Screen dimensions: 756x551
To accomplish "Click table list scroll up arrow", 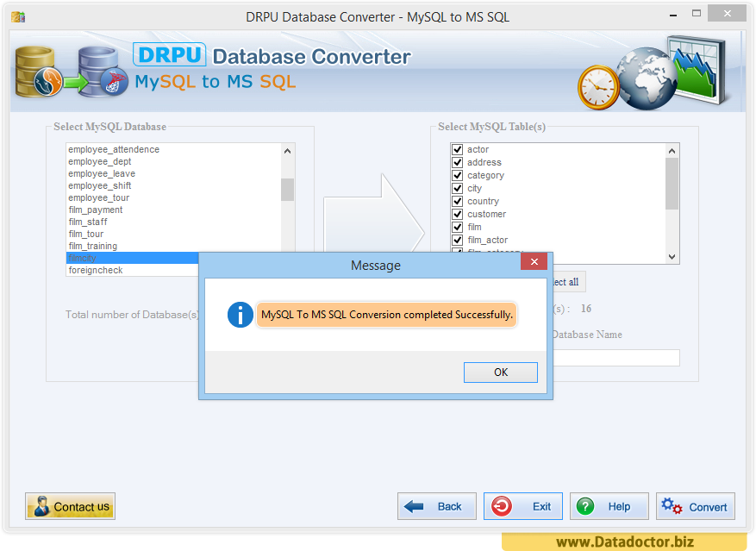I will pos(672,151).
